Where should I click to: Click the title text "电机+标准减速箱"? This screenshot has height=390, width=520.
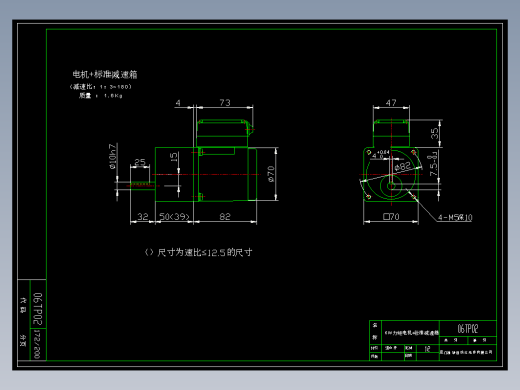coord(105,74)
